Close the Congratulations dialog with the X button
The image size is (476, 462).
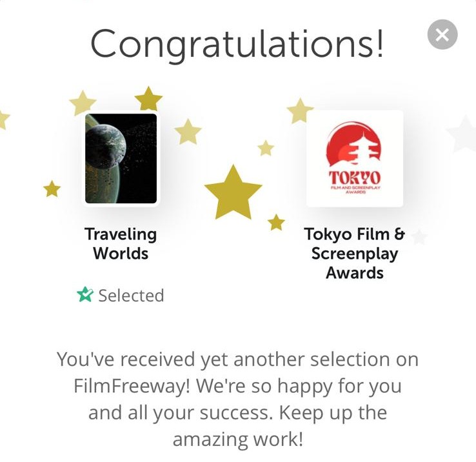tap(442, 35)
